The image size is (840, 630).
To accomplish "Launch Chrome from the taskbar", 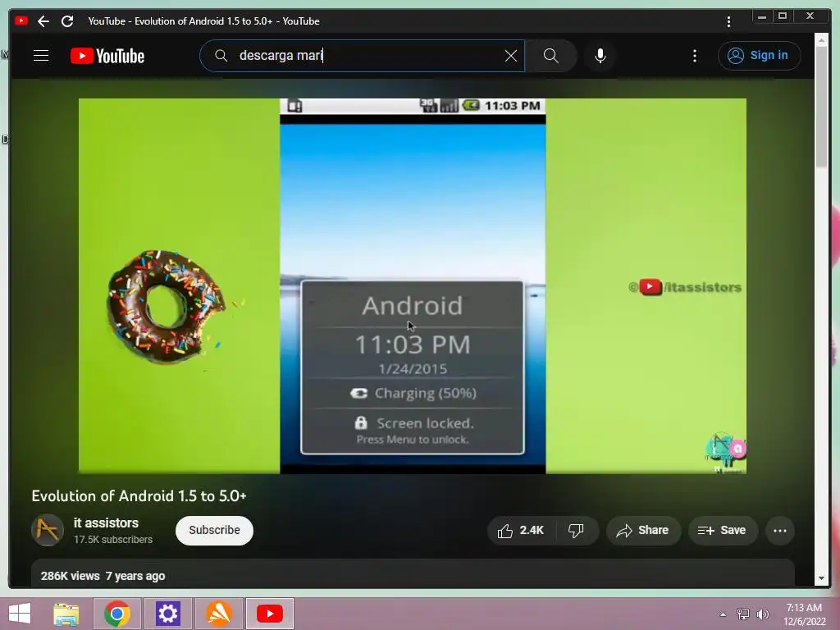I will [117, 614].
